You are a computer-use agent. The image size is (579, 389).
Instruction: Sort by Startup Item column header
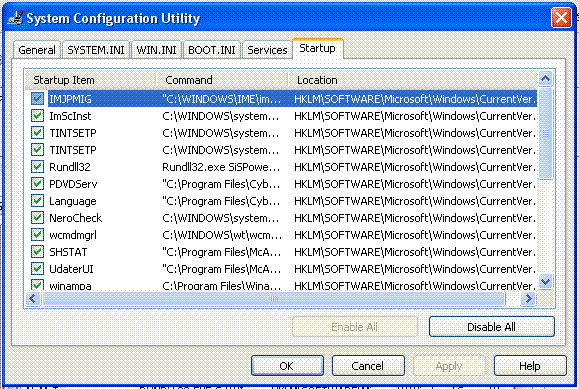pyautogui.click(x=90, y=80)
